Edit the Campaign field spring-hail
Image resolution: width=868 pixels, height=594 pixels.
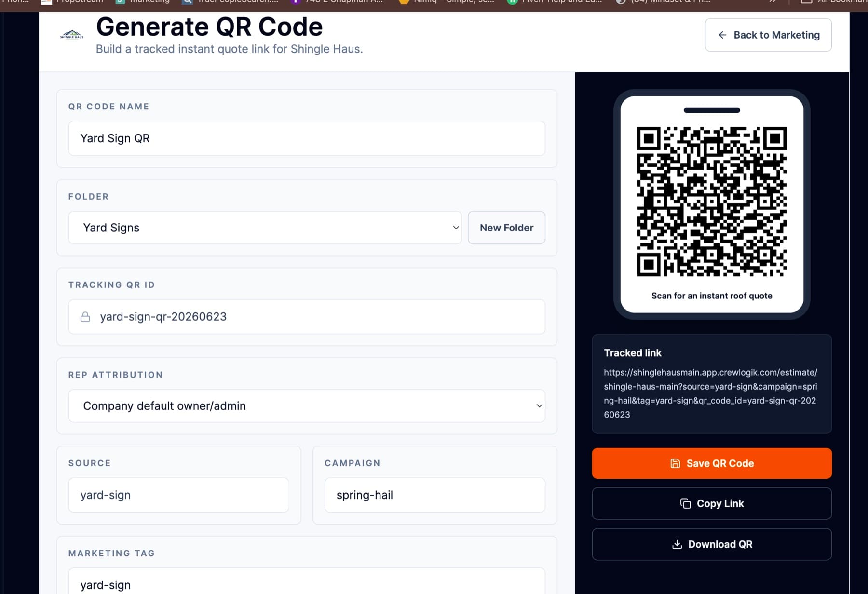click(434, 495)
